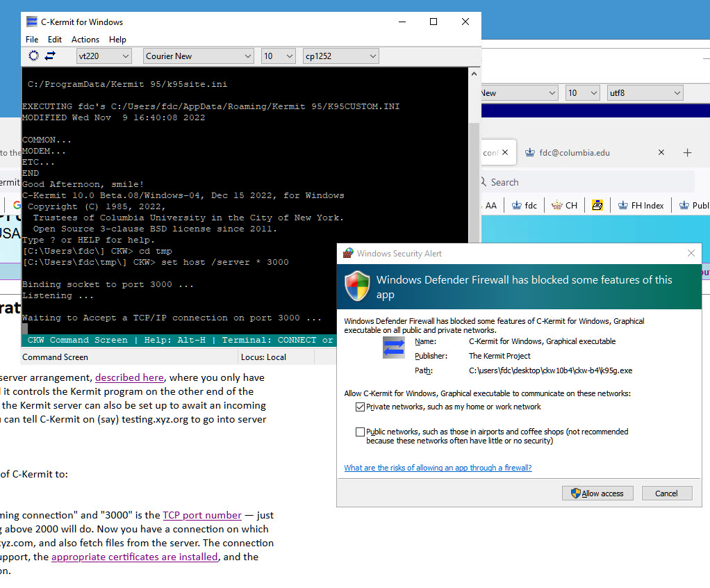Open the Courier New font dropdown

coord(198,56)
